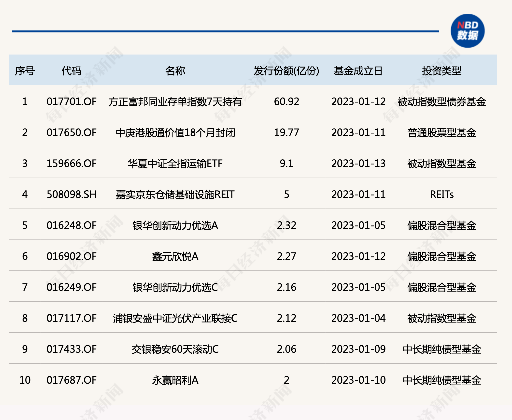Click the issue amount 2.06

[x=286, y=349]
